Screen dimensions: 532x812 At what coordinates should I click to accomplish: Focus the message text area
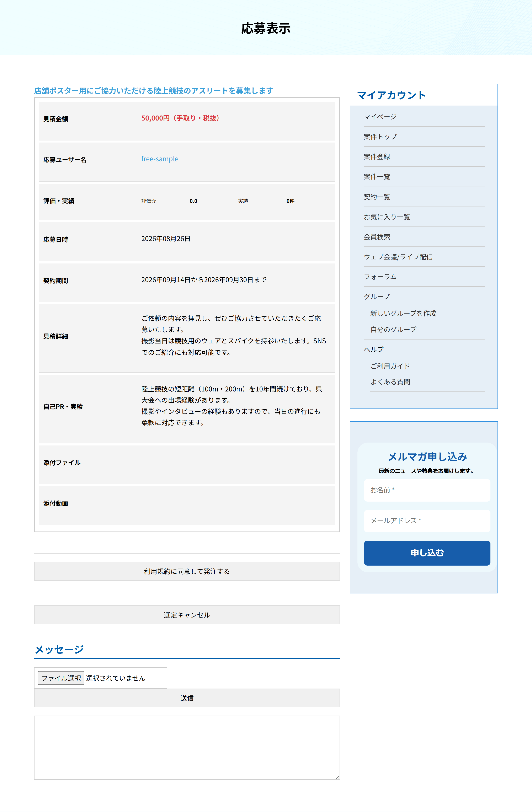coord(187,748)
